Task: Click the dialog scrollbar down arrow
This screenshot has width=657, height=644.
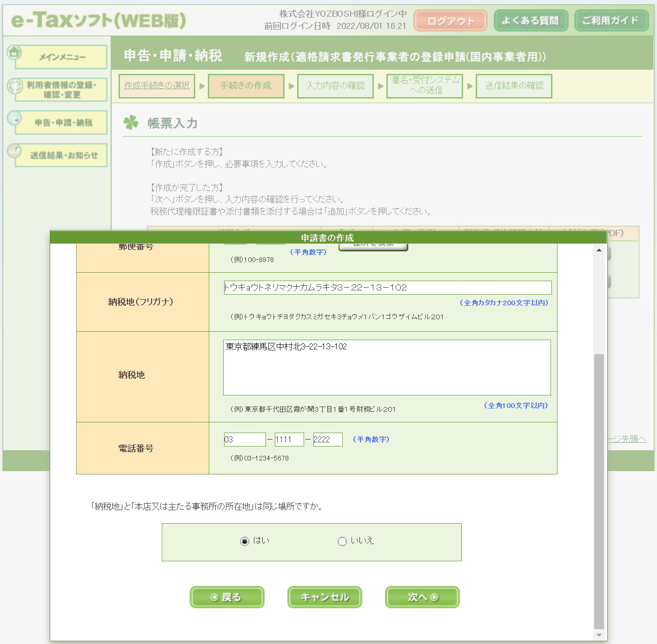Action: pos(599,635)
